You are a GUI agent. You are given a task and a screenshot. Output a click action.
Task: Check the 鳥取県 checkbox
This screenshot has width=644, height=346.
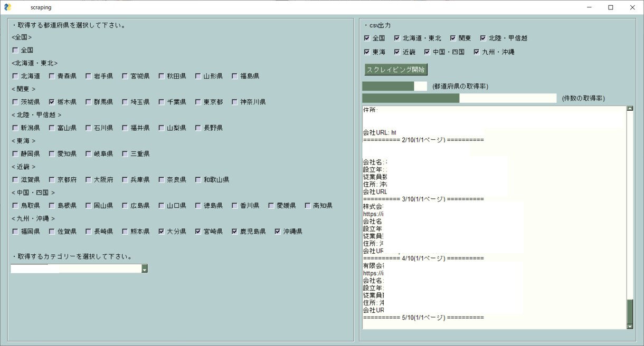(15, 205)
